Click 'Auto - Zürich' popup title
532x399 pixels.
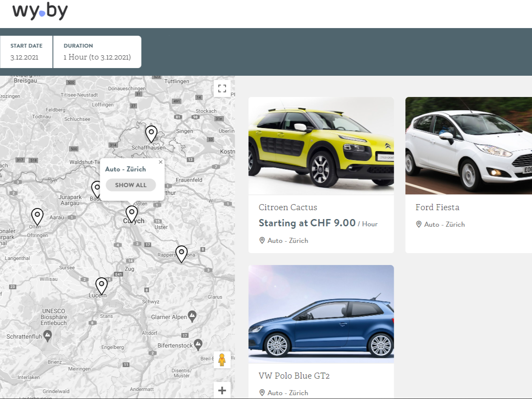point(125,169)
